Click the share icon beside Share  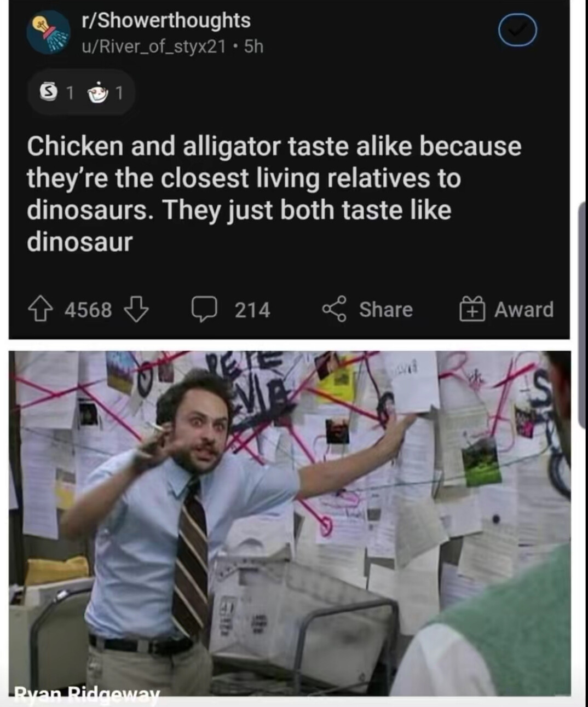pyautogui.click(x=334, y=309)
